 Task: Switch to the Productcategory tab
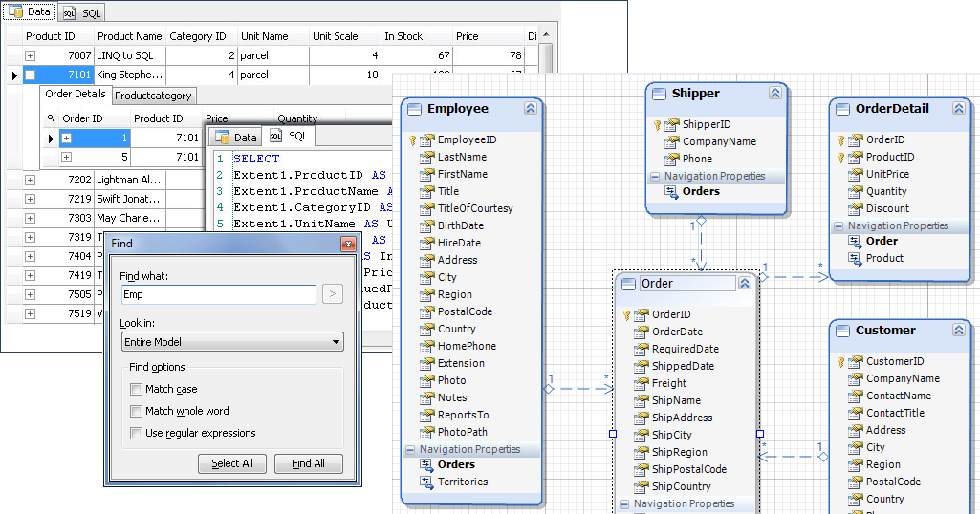click(x=153, y=96)
